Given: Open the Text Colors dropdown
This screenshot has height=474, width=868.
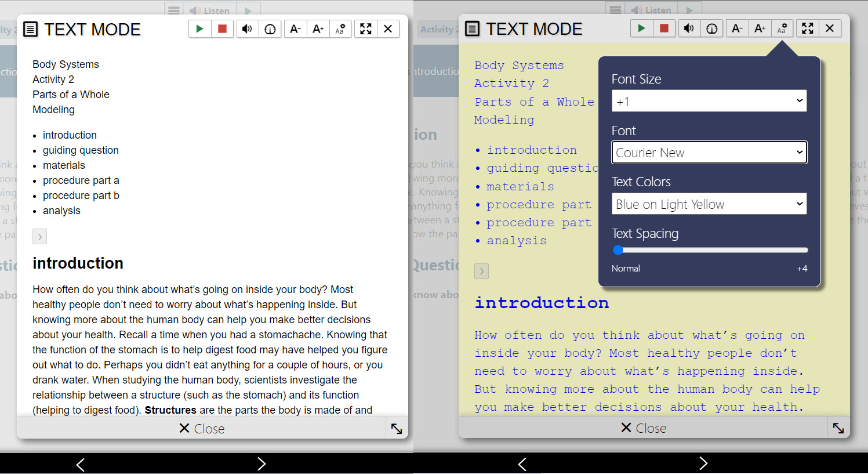Looking at the screenshot, I should tap(709, 204).
